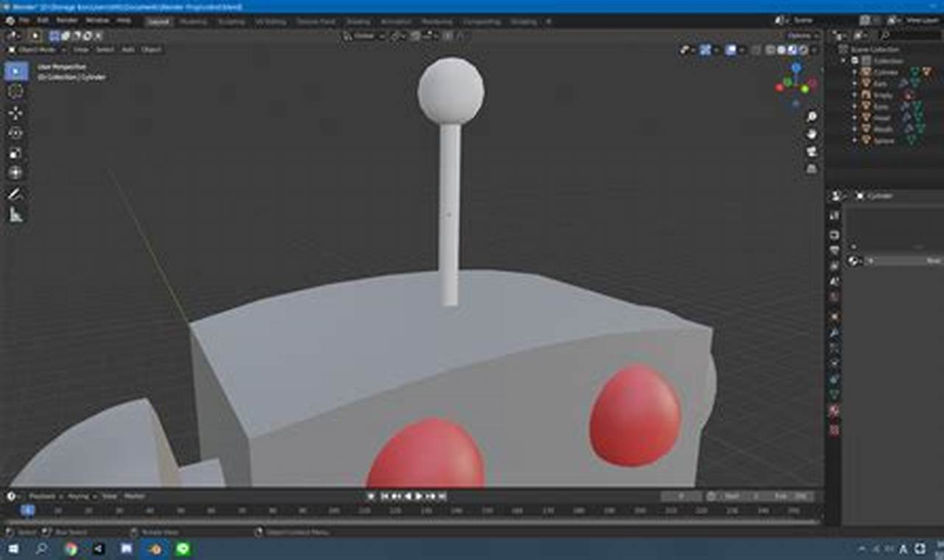Open the Render properties tab

(834, 235)
